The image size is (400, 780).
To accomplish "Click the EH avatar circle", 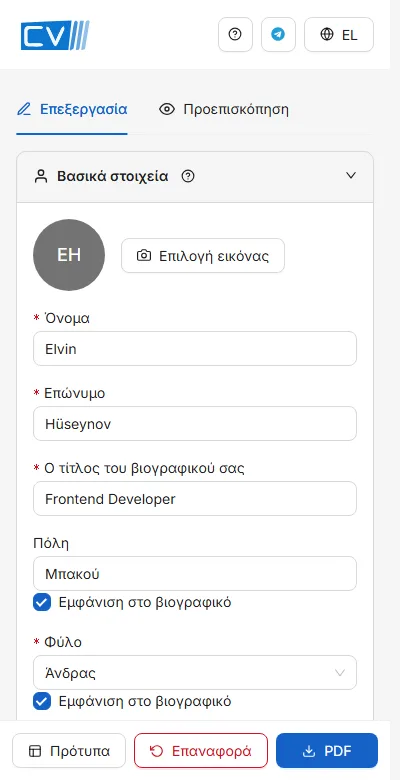I will pos(69,255).
